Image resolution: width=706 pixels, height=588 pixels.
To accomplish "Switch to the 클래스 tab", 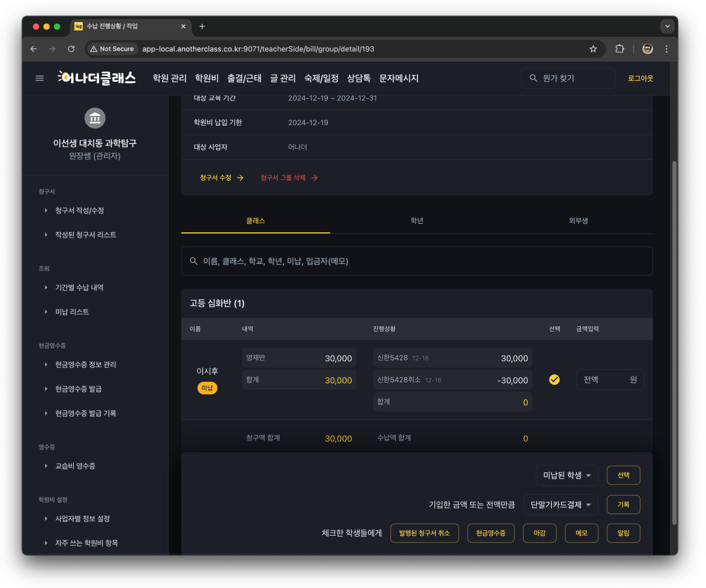I will [256, 221].
